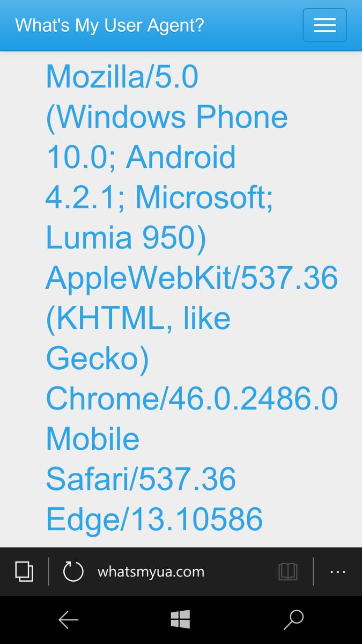Tap the "Lumia 950)" text
The height and width of the screenshot is (644, 362).
(x=126, y=238)
